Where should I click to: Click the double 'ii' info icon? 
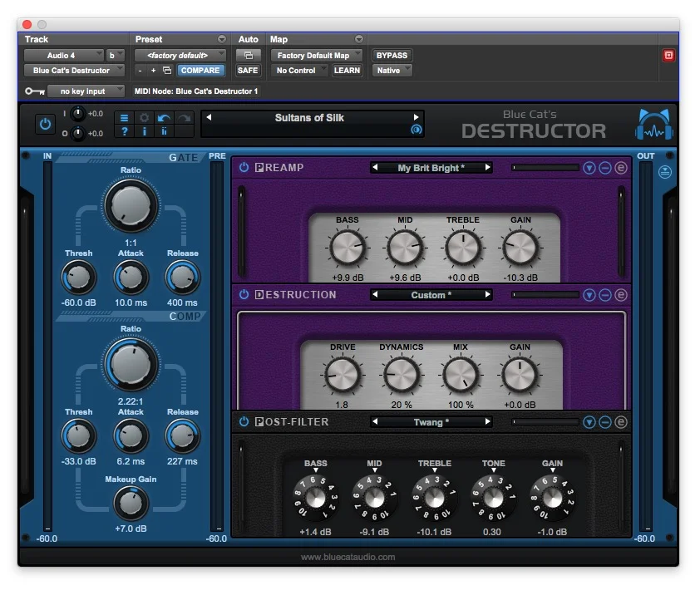(x=164, y=131)
